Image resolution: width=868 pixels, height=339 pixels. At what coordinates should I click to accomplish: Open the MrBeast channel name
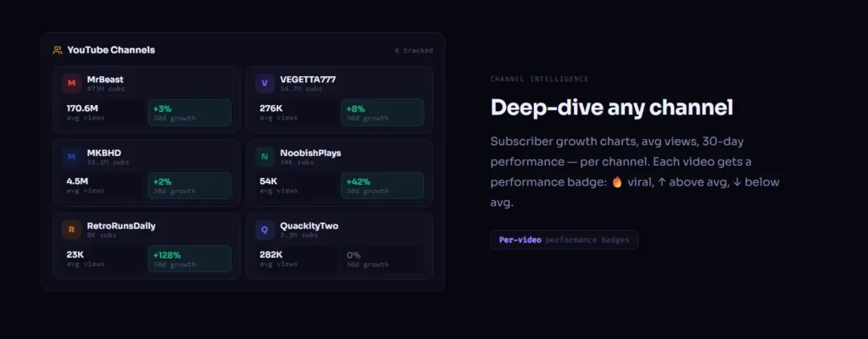(105, 79)
